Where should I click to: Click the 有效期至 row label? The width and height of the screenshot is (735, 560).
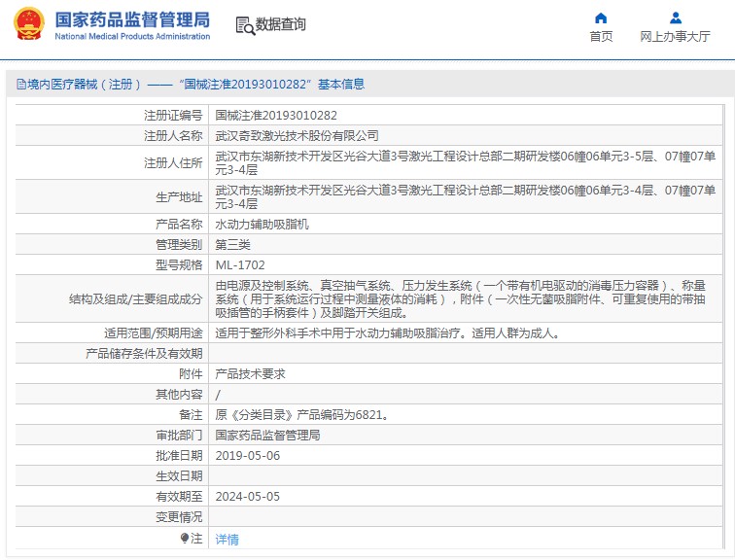click(x=179, y=496)
